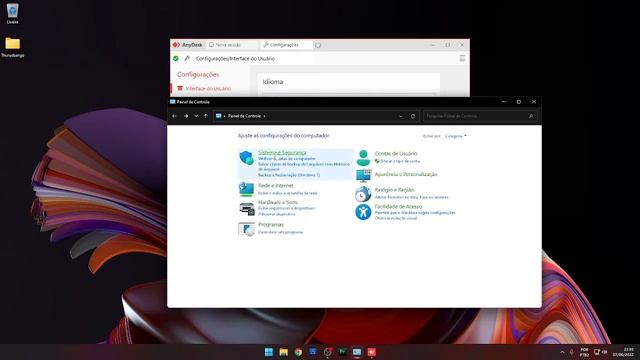Expand the chevron after Painel de Controle breadcrumb
This screenshot has width=640, height=360.
pyautogui.click(x=264, y=116)
